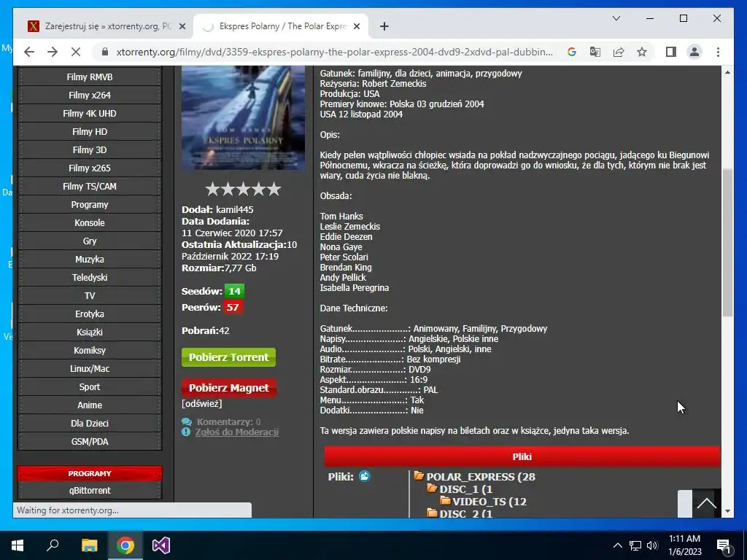Open the Windows Start menu
The image size is (747, 560).
click(x=18, y=545)
